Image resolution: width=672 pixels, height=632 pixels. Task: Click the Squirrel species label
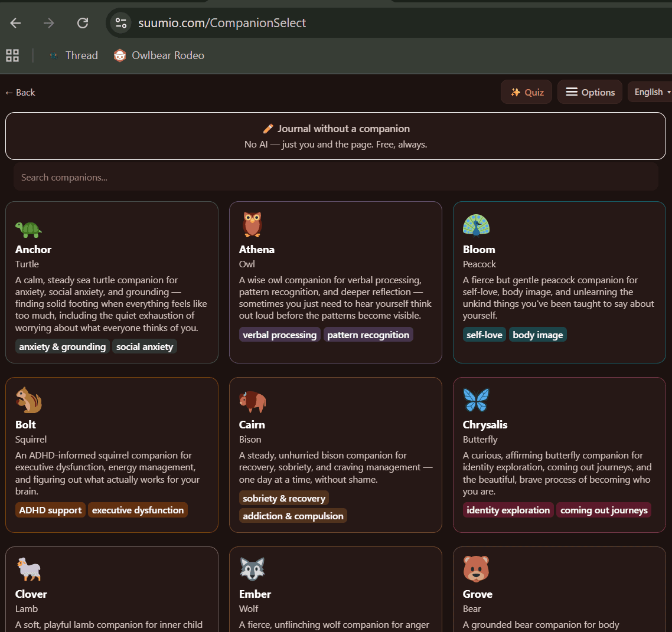[31, 439]
